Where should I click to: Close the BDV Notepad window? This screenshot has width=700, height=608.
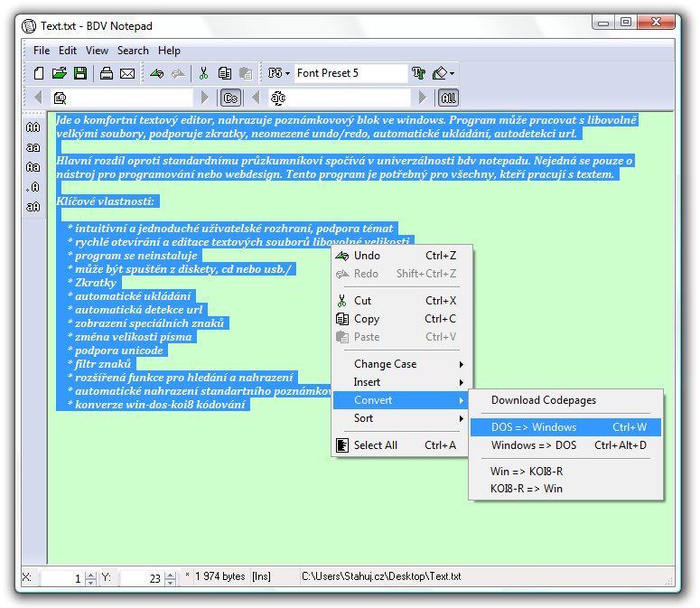pos(656,22)
